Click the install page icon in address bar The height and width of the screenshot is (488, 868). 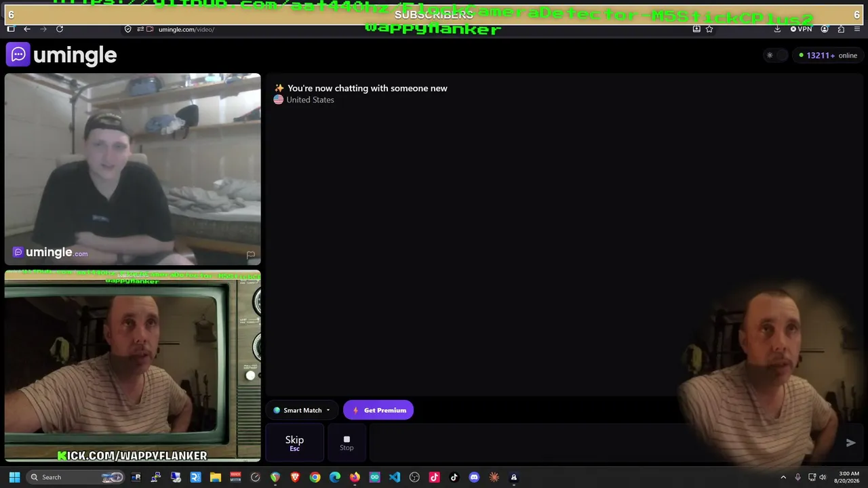696,29
